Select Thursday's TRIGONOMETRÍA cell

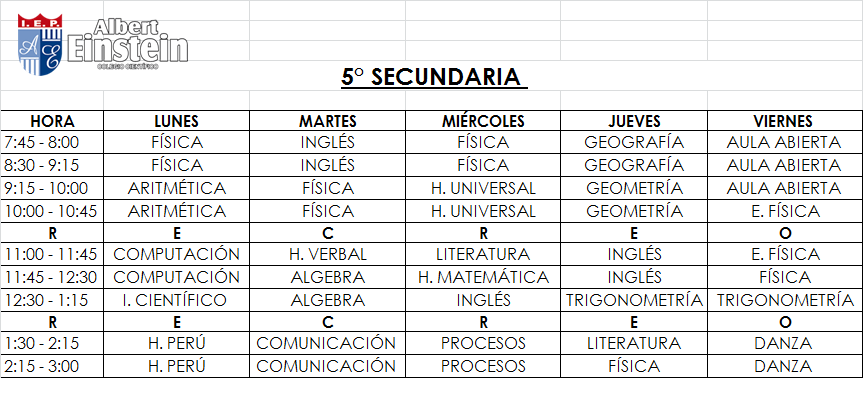click(x=634, y=300)
